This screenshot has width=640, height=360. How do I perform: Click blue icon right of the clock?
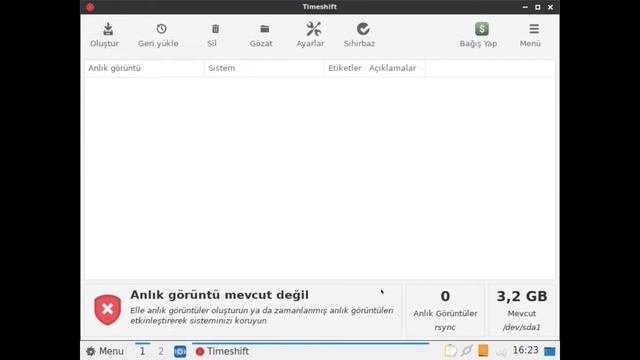[x=549, y=351]
